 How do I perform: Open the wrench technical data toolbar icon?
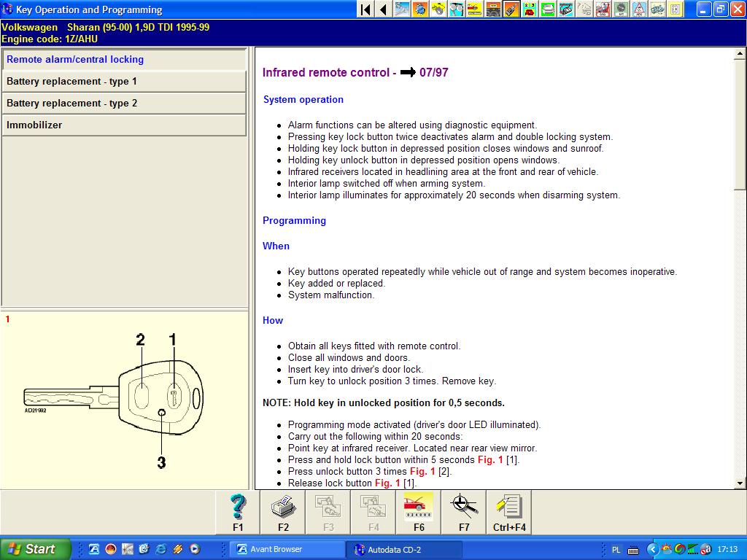402,9
